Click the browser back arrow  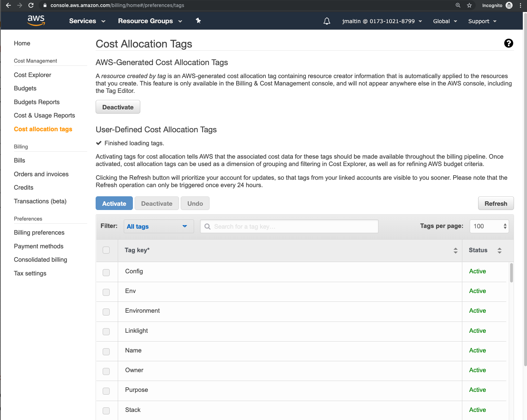(8, 5)
